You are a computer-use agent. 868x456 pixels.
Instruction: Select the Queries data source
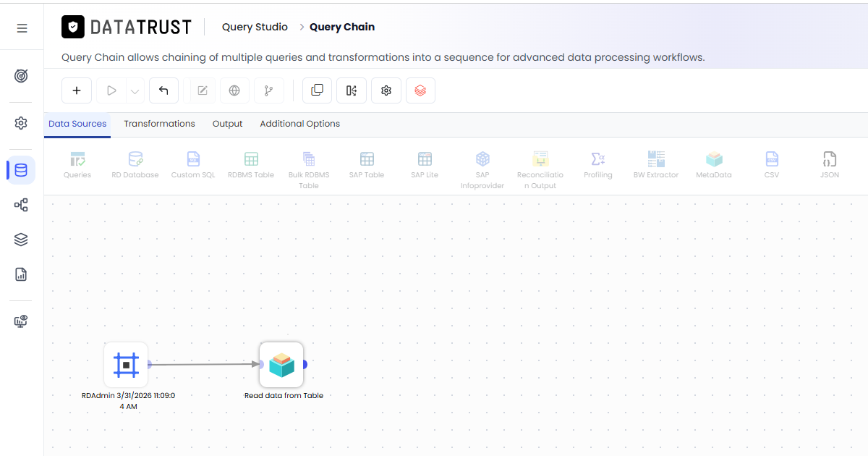pyautogui.click(x=77, y=165)
